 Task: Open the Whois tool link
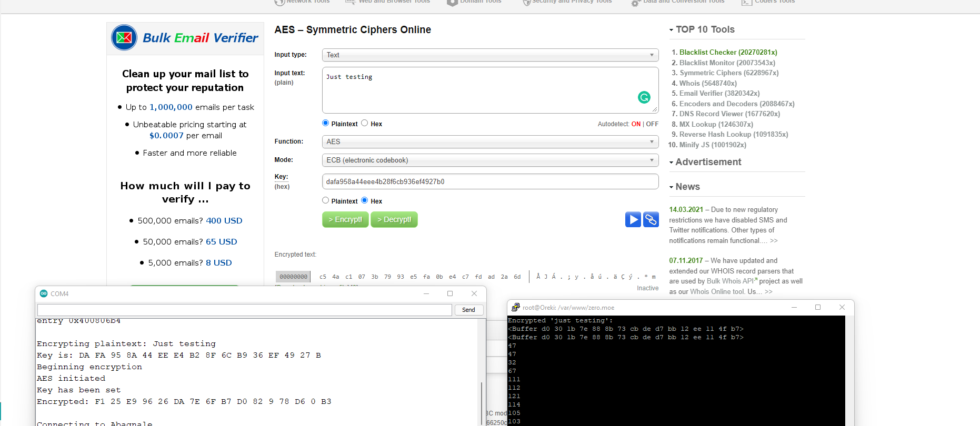(x=708, y=83)
